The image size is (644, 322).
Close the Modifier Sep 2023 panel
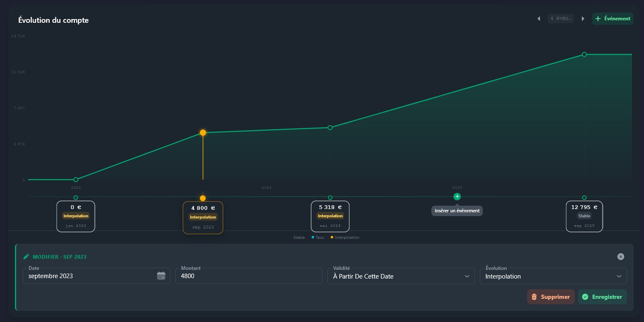tap(620, 257)
